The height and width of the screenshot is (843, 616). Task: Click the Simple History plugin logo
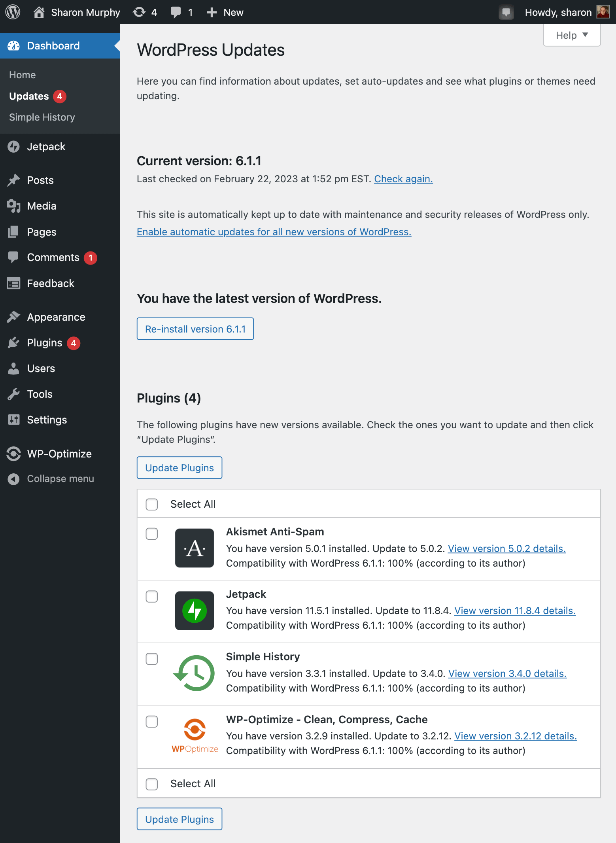click(195, 673)
